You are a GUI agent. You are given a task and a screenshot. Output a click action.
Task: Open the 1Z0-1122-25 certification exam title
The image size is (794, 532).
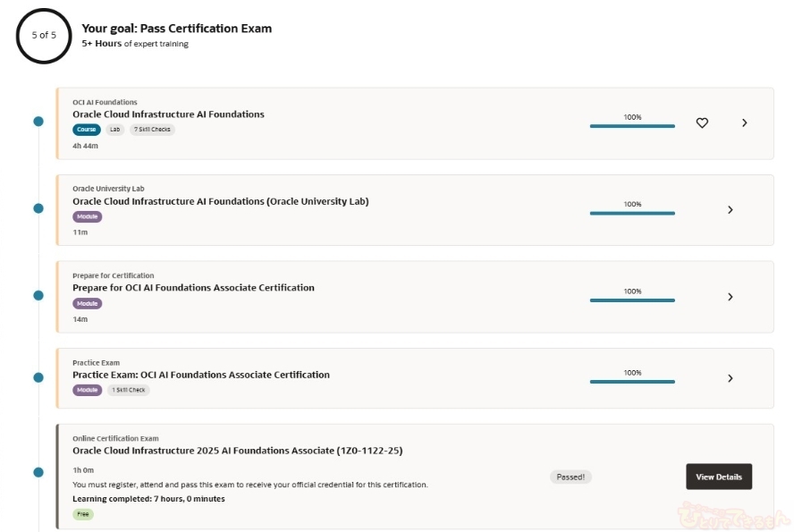point(238,451)
